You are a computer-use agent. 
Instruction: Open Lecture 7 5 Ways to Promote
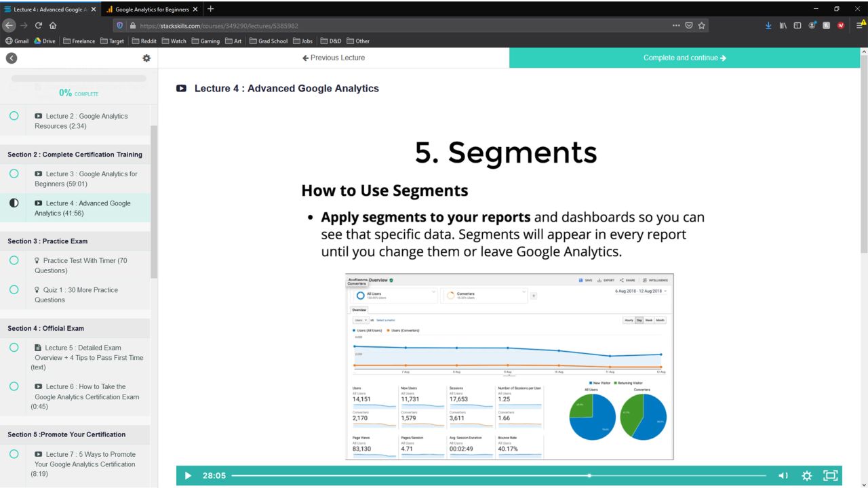[x=85, y=464]
